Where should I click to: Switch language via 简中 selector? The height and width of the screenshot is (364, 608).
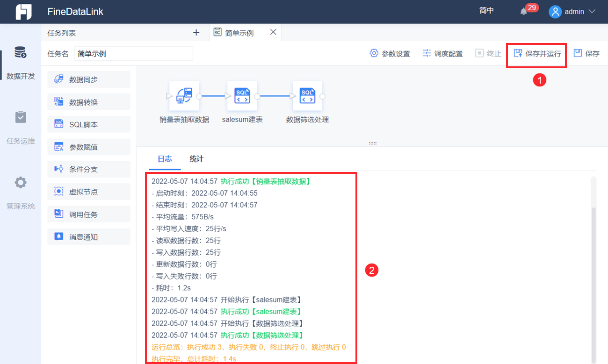coord(486,11)
